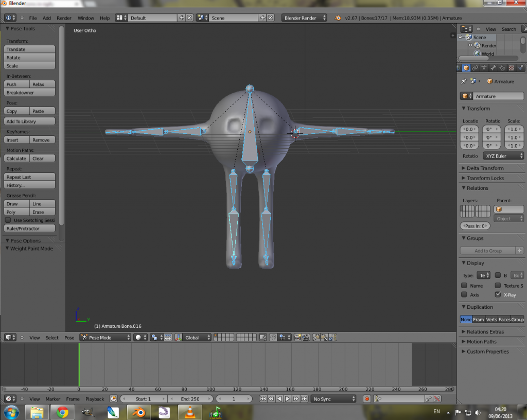Select Faces duplication option
Screen dimensions: 527x420
pos(504,320)
